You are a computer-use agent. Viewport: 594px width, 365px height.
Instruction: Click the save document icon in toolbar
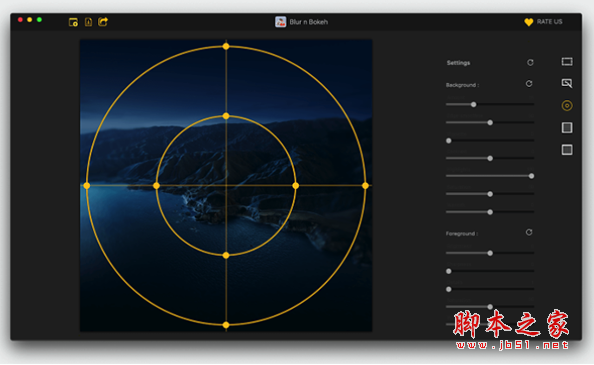(88, 22)
